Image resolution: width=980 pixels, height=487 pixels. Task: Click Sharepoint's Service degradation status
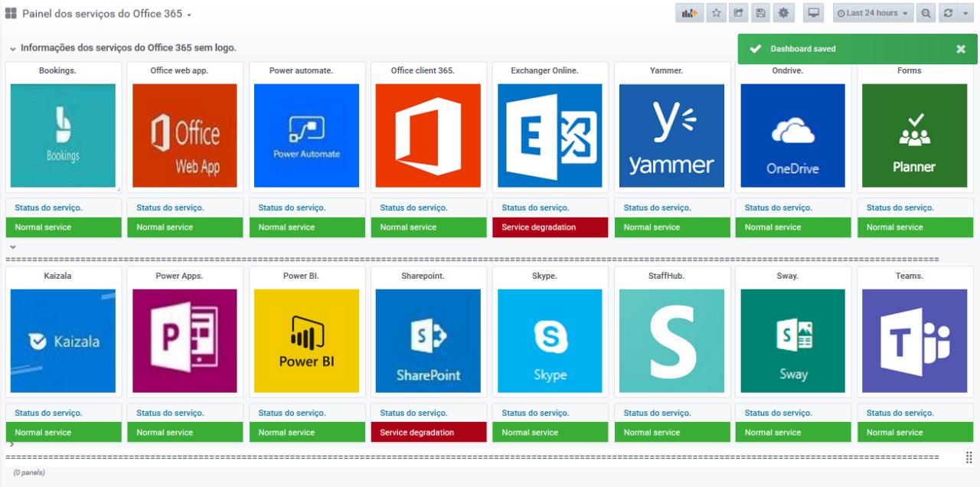[x=428, y=433]
